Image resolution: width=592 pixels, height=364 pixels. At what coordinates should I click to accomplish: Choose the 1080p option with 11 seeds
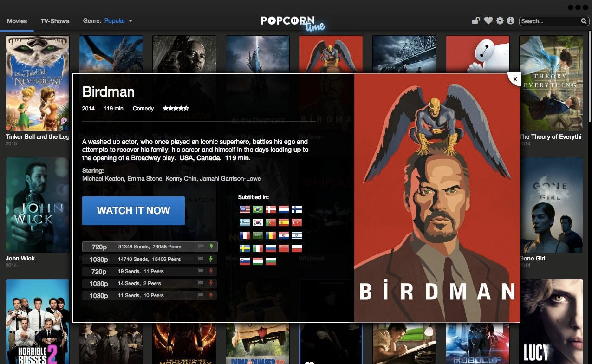pos(150,295)
